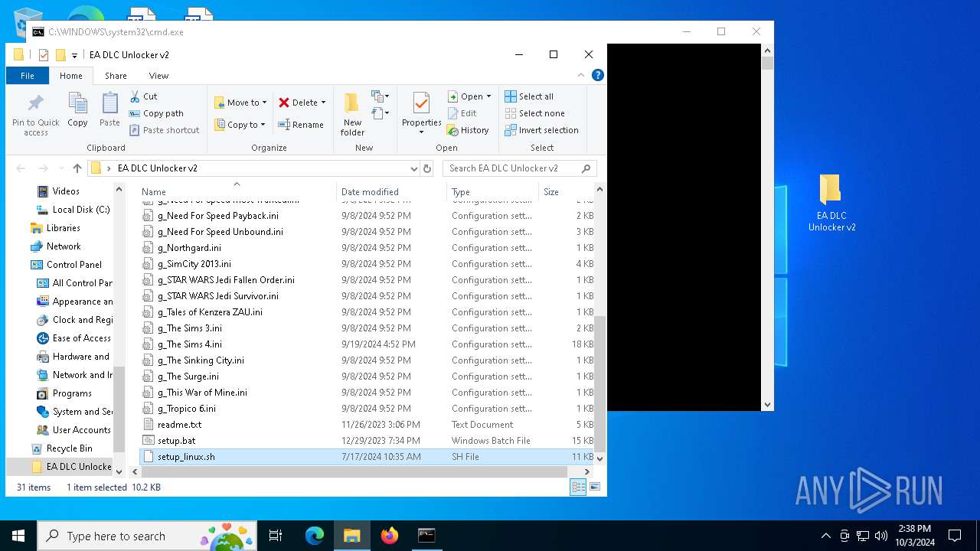Select readme.txt file

tap(367, 425)
